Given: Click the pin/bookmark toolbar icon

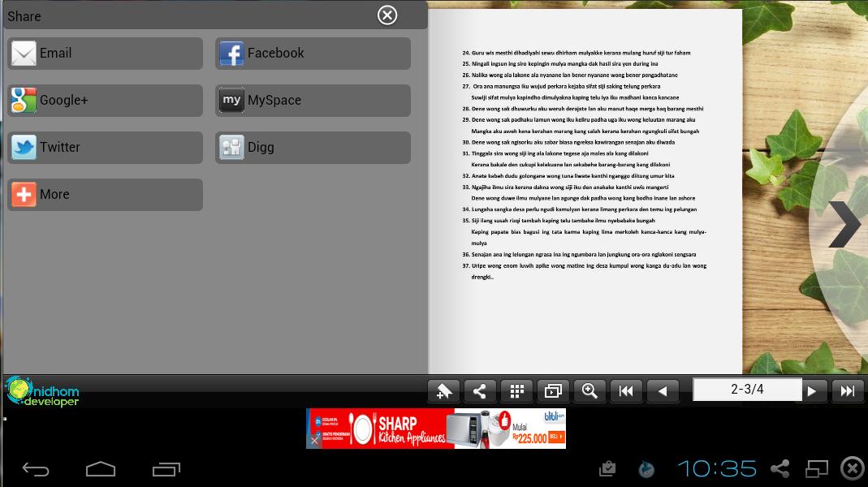Looking at the screenshot, I should pyautogui.click(x=444, y=391).
